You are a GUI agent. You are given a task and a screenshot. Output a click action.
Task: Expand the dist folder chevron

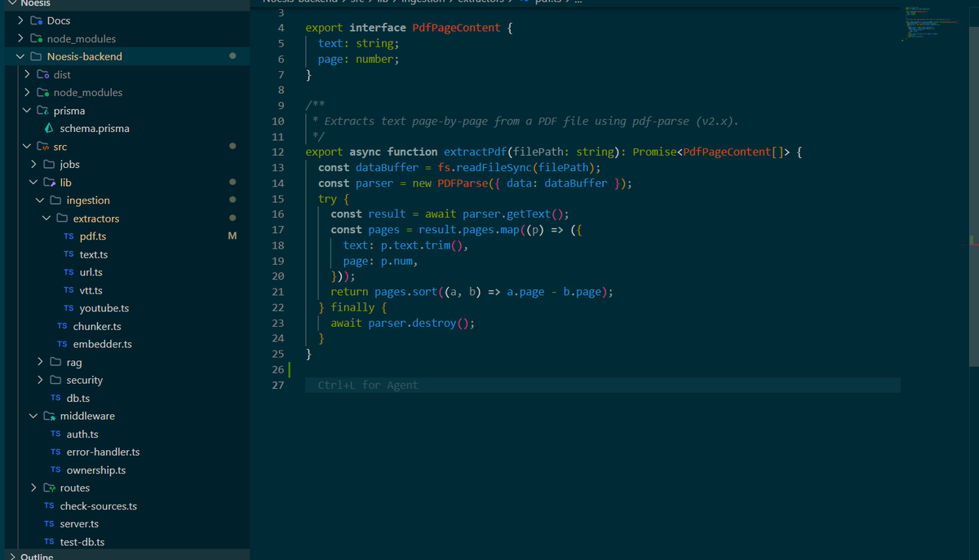tap(27, 74)
